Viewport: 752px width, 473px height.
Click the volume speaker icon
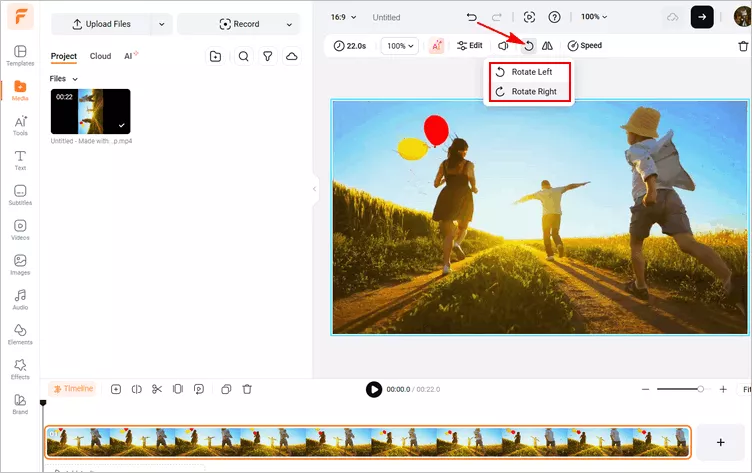(504, 46)
